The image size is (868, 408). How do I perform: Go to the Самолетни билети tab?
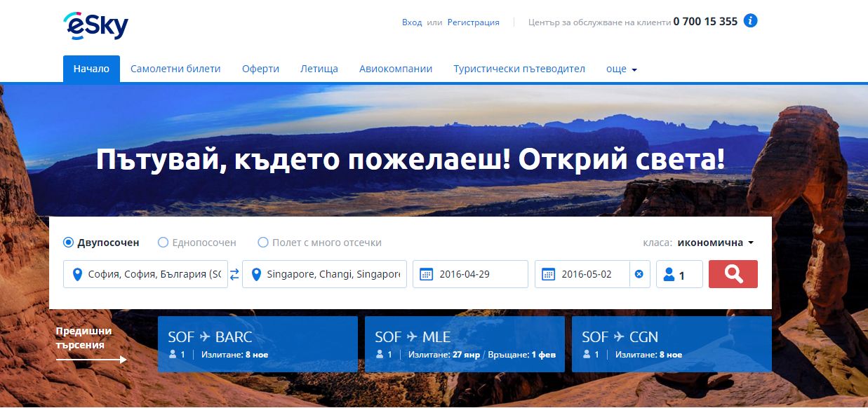tap(175, 69)
